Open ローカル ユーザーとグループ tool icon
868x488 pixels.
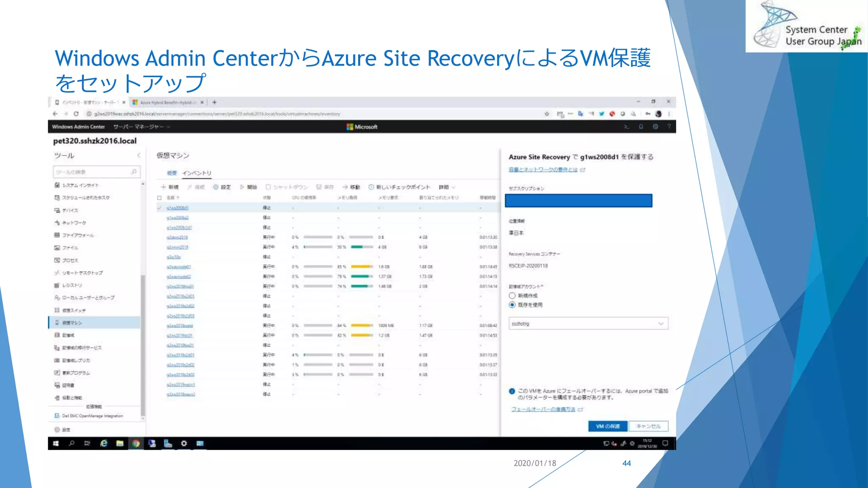(57, 297)
